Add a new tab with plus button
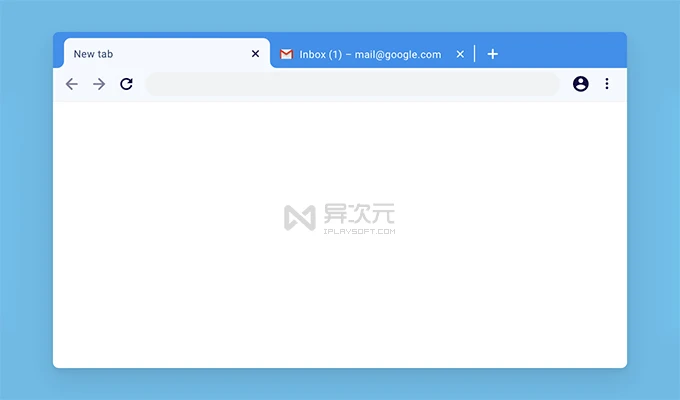680x400 pixels. tap(492, 54)
